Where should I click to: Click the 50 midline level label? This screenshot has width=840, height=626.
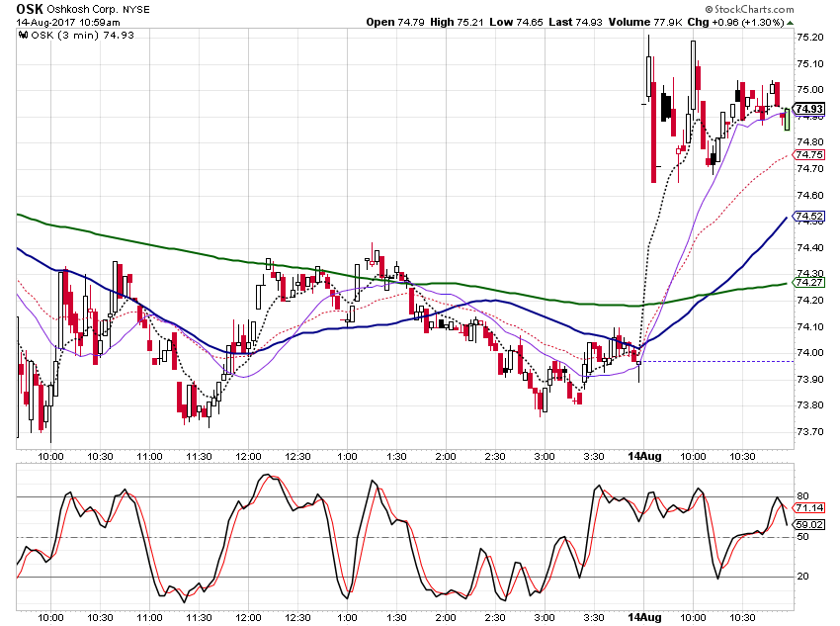(803, 536)
